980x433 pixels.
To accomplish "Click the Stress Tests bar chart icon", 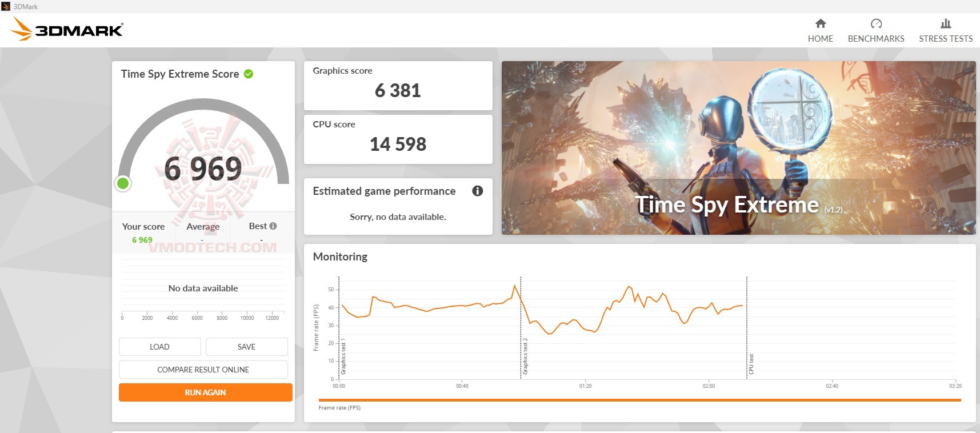I will [946, 23].
